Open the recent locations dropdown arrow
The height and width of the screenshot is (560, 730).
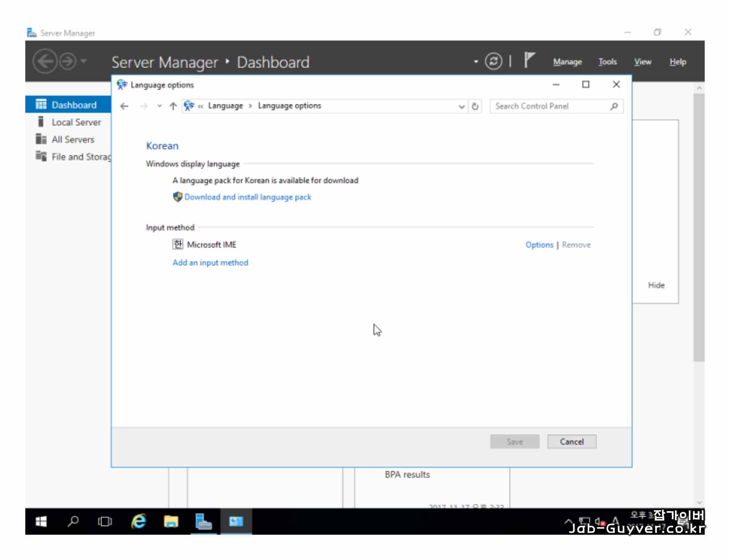159,106
